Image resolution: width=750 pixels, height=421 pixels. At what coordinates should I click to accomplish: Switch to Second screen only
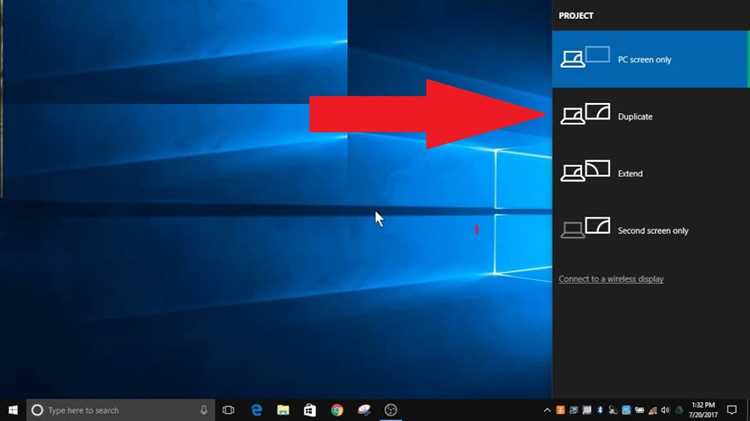pos(651,230)
